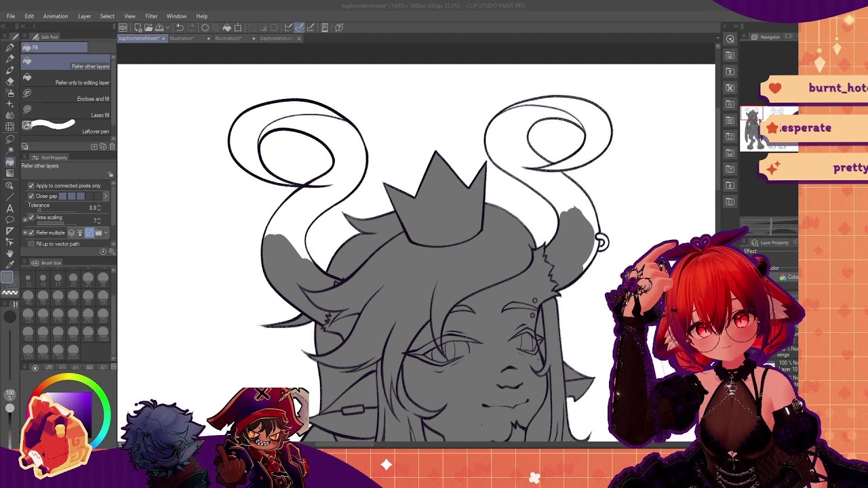This screenshot has width=868, height=488.
Task: Expand the Close gap level arrow
Action: [105, 196]
